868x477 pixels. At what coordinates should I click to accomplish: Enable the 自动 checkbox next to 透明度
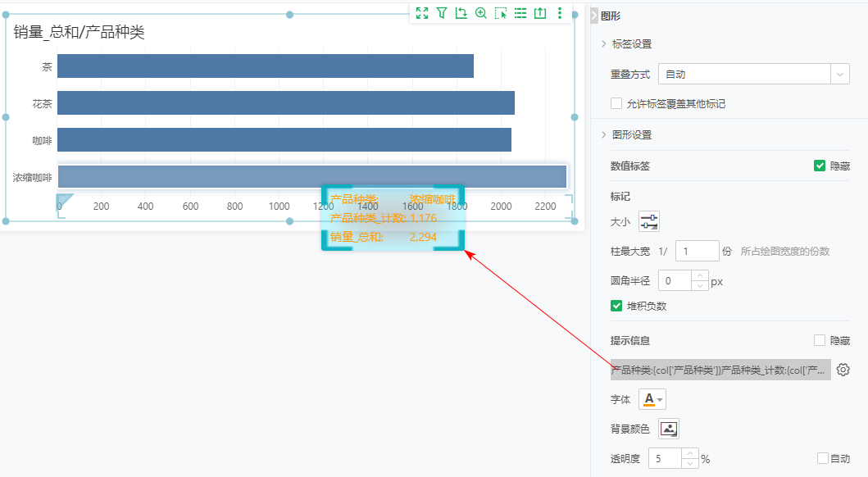pos(825,459)
